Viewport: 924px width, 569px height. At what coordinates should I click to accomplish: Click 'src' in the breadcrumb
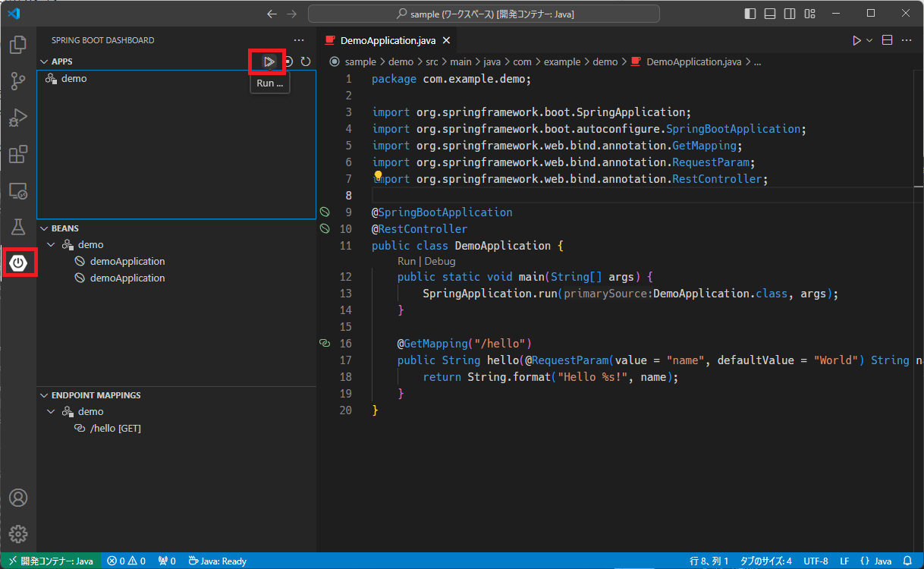pos(431,62)
